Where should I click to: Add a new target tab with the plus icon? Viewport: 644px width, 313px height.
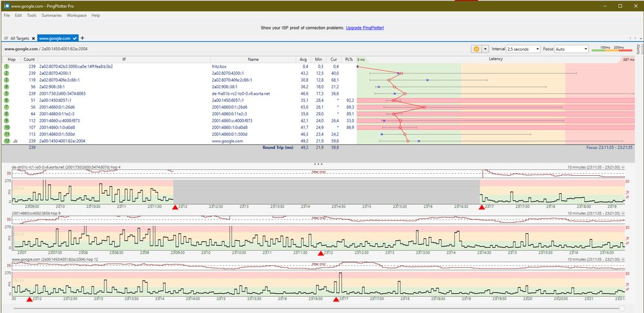pyautogui.click(x=83, y=38)
